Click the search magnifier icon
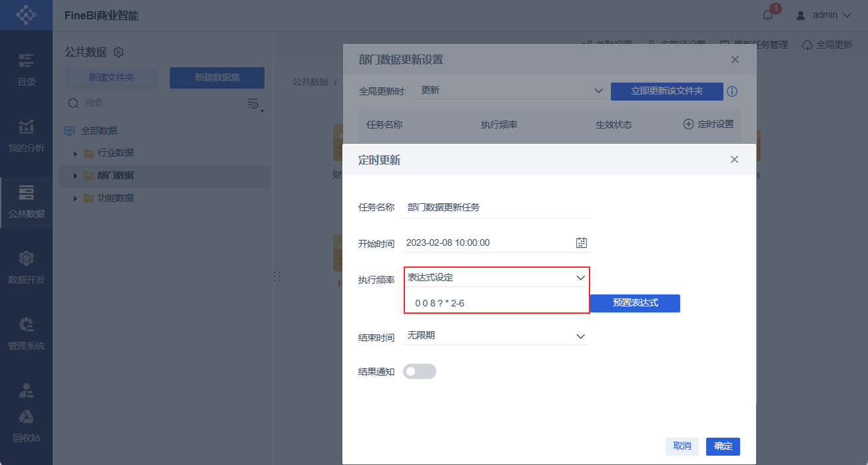The width and height of the screenshot is (868, 465). [x=74, y=103]
